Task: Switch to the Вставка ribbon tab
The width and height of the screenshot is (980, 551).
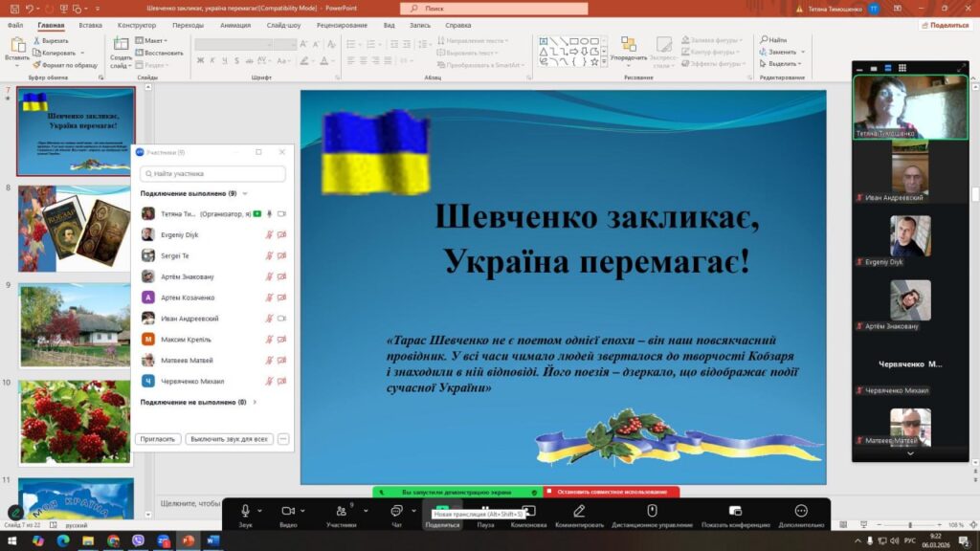Action: click(x=91, y=25)
